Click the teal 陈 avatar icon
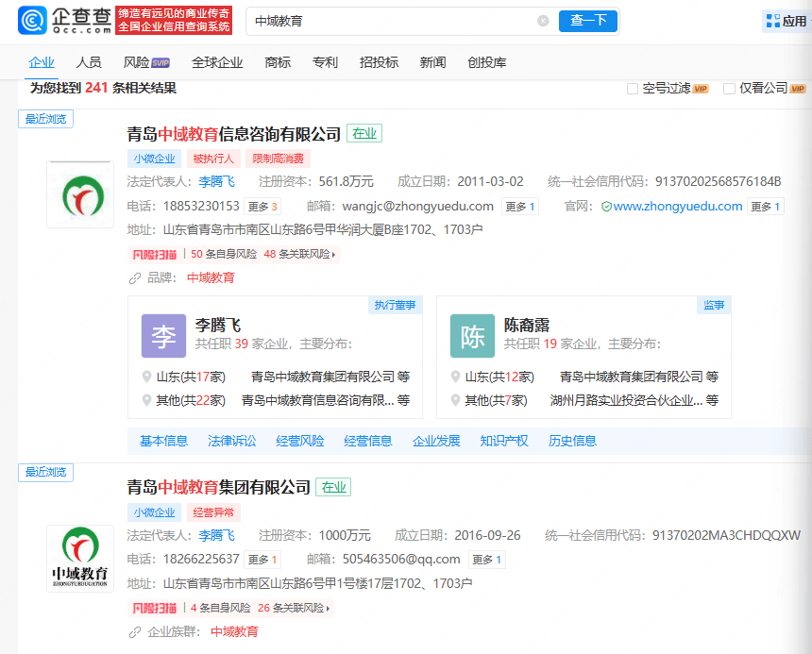The image size is (812, 654). (472, 336)
